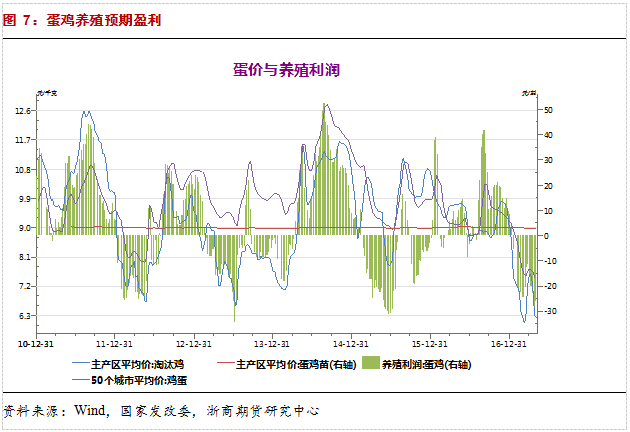Click right axis value '-30'
This screenshot has height=432, width=630.
pyautogui.click(x=550, y=311)
